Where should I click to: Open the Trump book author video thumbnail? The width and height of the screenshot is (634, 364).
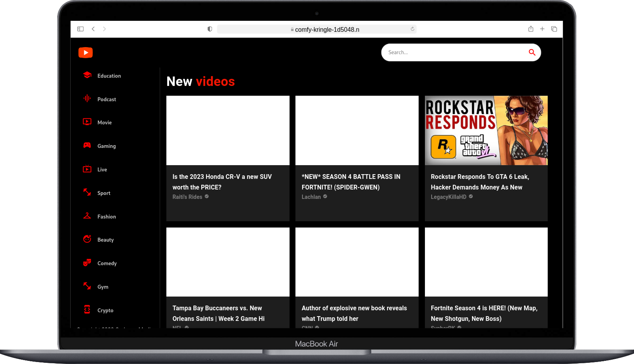click(357, 262)
